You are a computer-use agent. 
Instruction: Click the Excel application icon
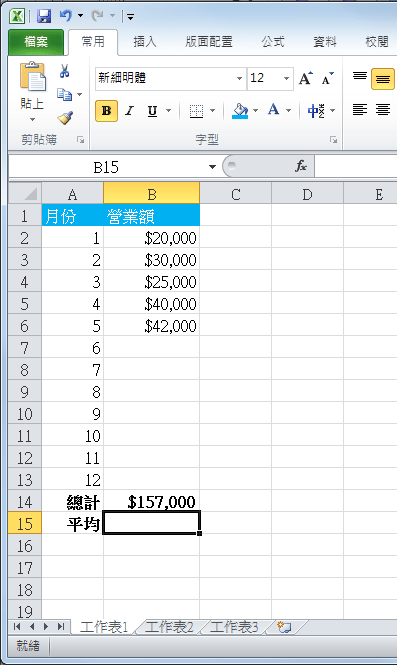17,16
